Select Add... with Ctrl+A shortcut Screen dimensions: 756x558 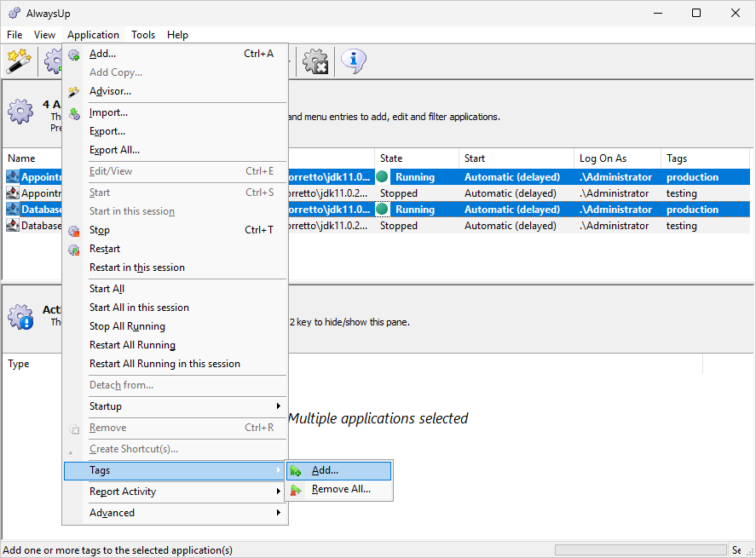pyautogui.click(x=176, y=54)
